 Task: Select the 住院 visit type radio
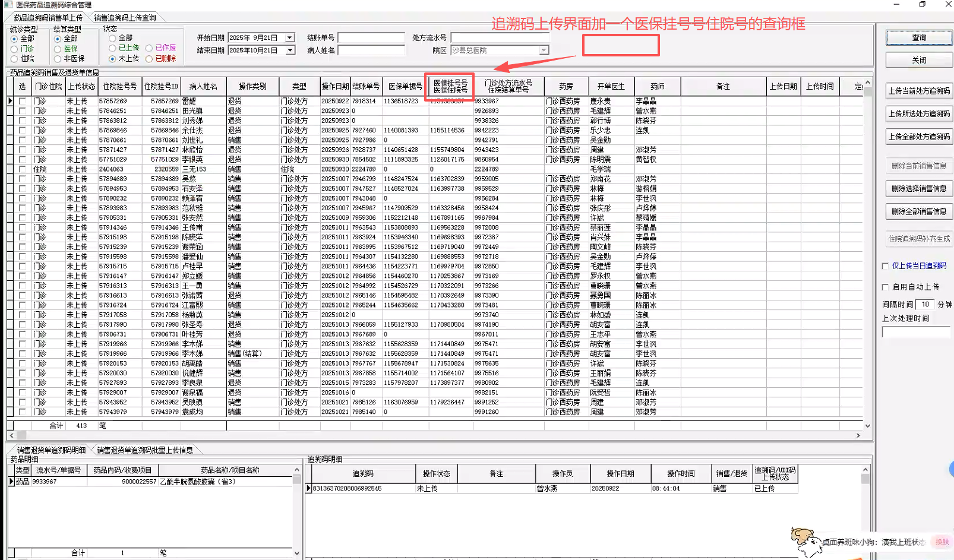[x=14, y=59]
